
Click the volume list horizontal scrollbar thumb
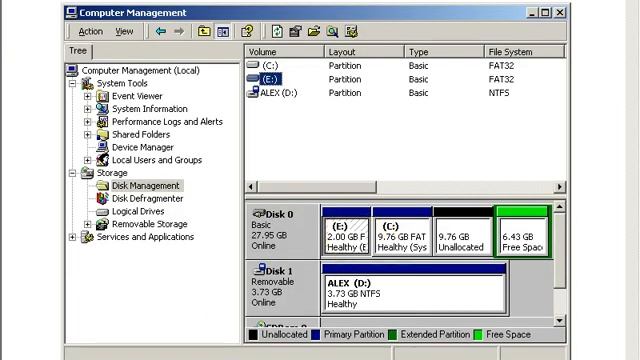click(x=316, y=187)
